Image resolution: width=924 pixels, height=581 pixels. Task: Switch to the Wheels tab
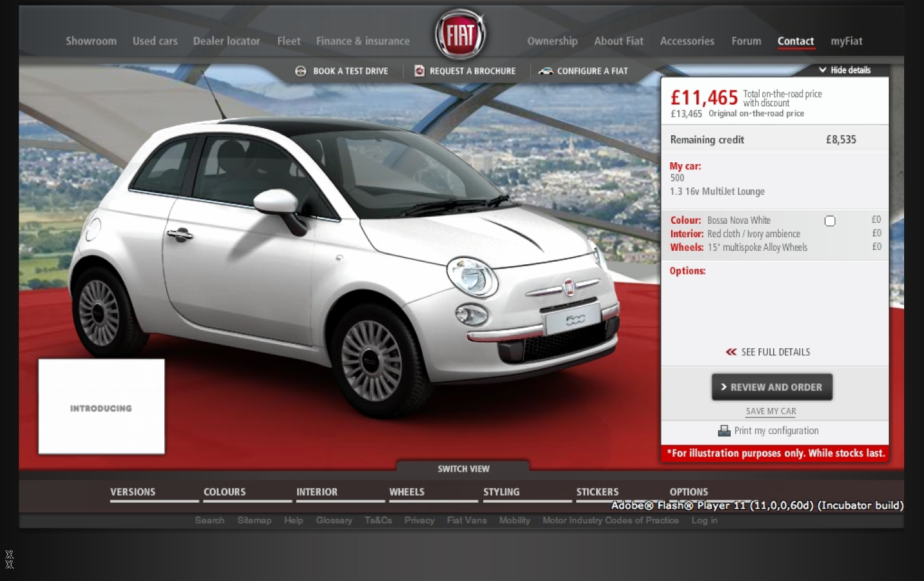pyautogui.click(x=407, y=492)
